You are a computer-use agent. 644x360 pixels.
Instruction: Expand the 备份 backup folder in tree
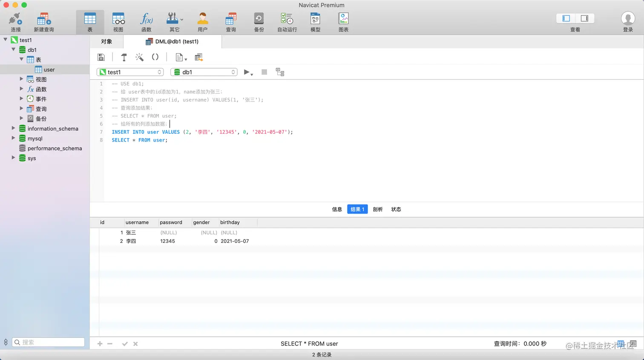pos(22,118)
